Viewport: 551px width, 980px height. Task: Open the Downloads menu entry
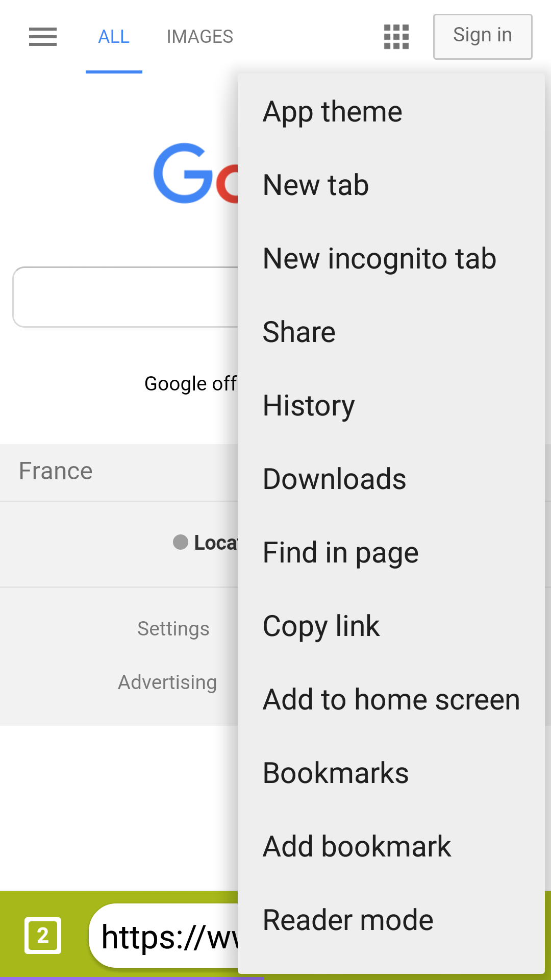[334, 479]
